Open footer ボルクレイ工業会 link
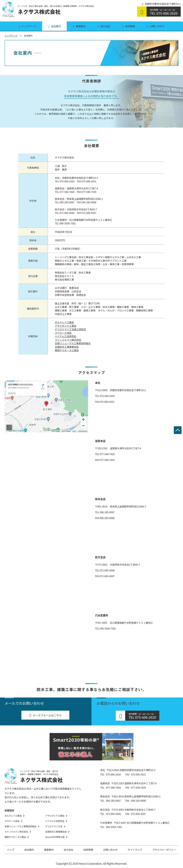This screenshot has height=868, width=183. click(14, 816)
